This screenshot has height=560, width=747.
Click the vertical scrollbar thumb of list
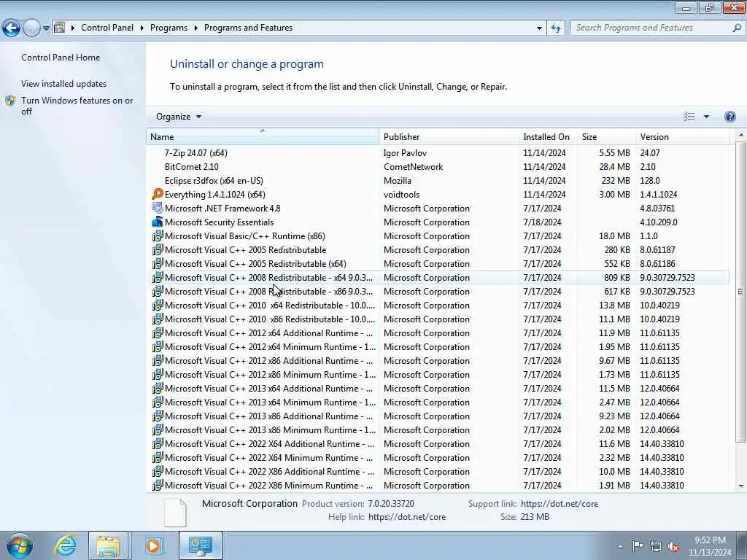741,292
